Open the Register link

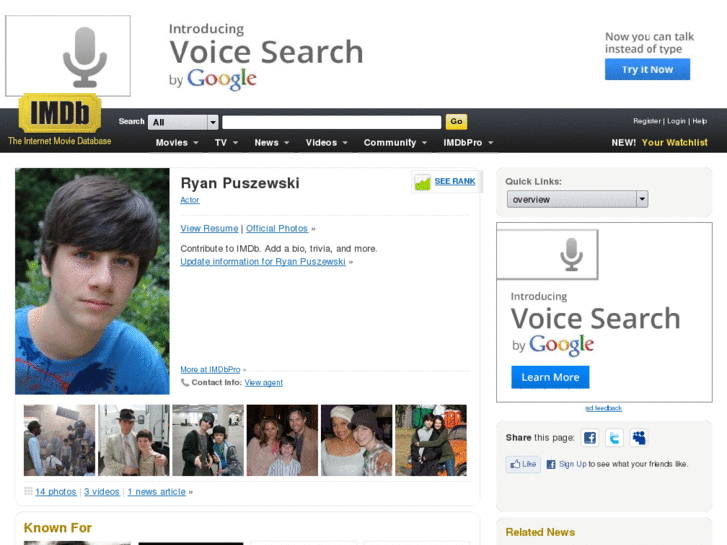[x=647, y=121]
